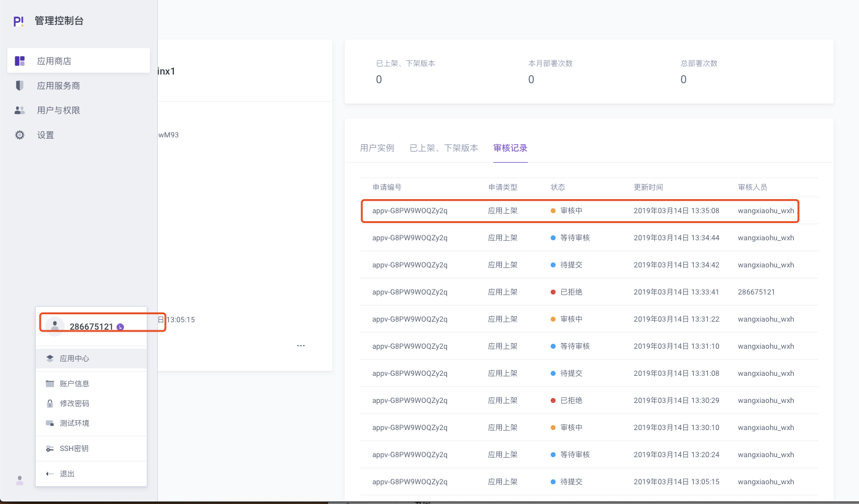Click the 用户与权限 users icon
The width and height of the screenshot is (859, 504).
(x=20, y=110)
